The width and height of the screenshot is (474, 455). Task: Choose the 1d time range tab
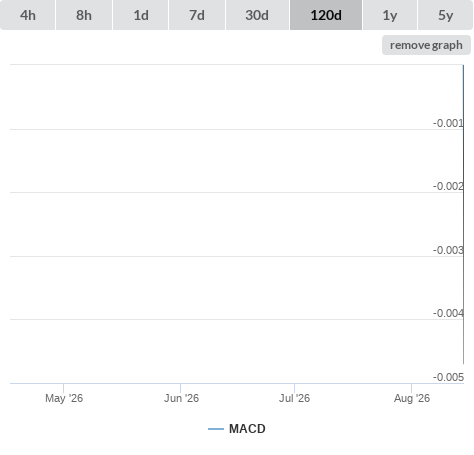pyautogui.click(x=141, y=15)
